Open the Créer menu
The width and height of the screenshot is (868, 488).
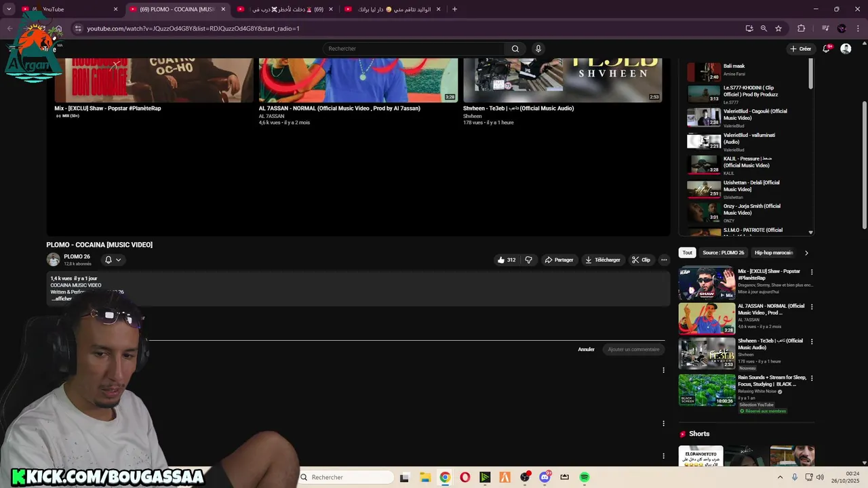click(800, 49)
